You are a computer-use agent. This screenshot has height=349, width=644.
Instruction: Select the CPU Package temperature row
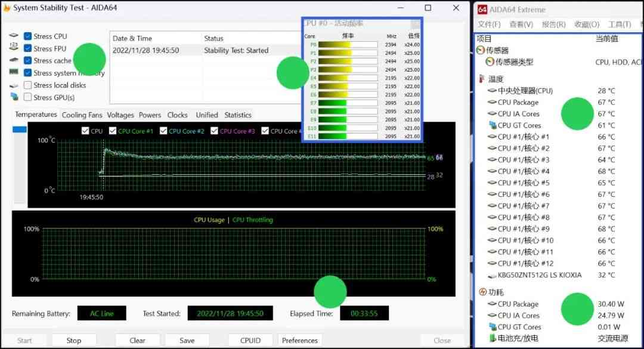[518, 102]
